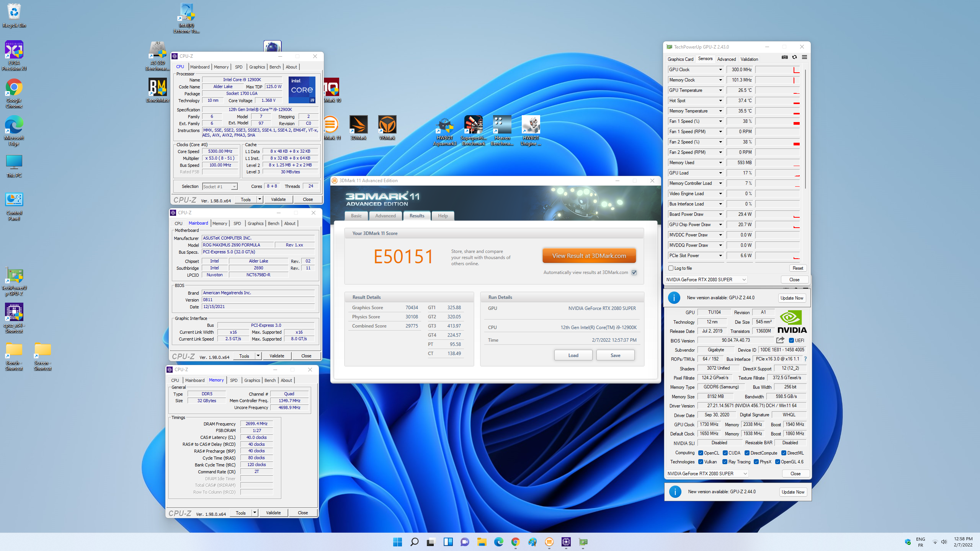This screenshot has height=551, width=980.
Task: Toggle Ray Tracing checkbox in GPU-Z
Action: [725, 462]
